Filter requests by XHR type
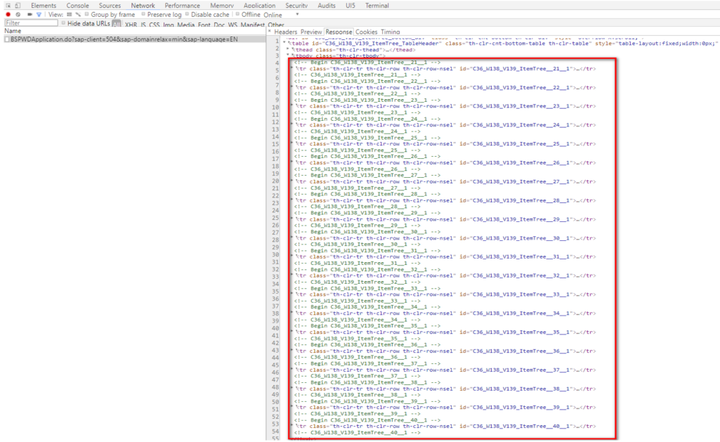 [x=131, y=25]
